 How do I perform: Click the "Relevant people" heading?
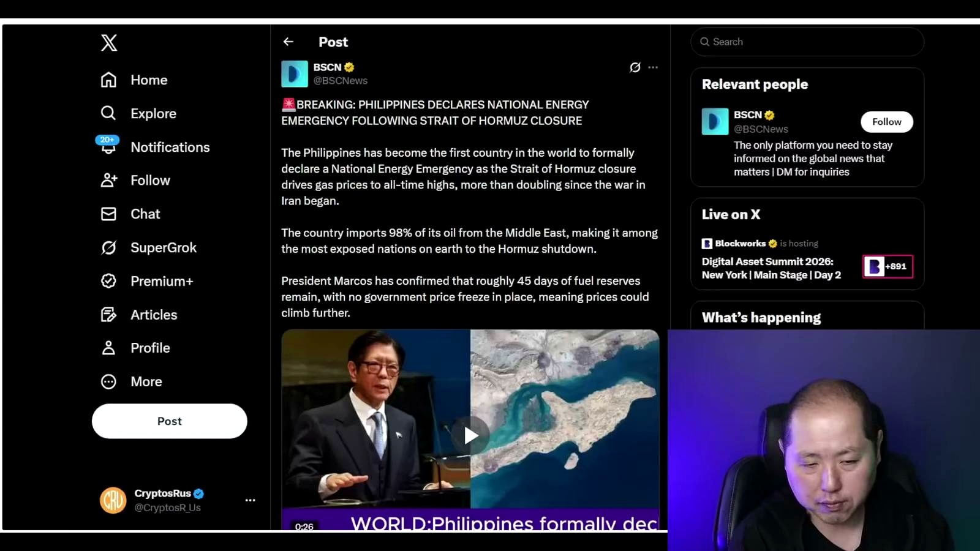click(x=755, y=84)
